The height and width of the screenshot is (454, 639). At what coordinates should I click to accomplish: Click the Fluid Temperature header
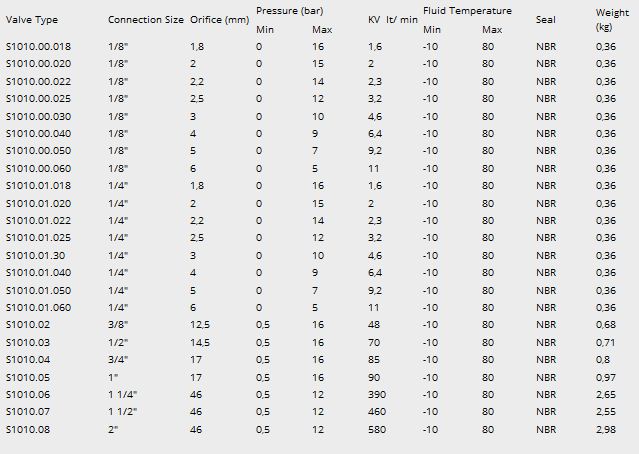(x=467, y=11)
